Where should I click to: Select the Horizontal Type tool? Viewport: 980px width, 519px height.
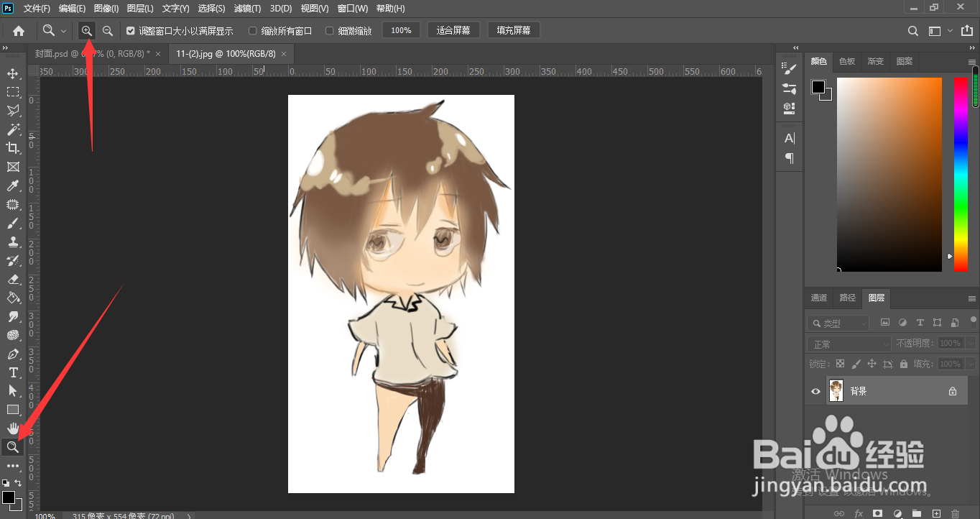tap(13, 372)
